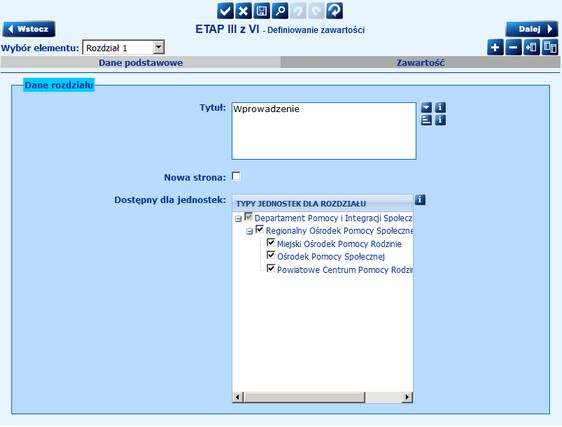Click the horizontal scrollbar right arrow in unit list
The height and width of the screenshot is (427, 562).
pyautogui.click(x=407, y=397)
